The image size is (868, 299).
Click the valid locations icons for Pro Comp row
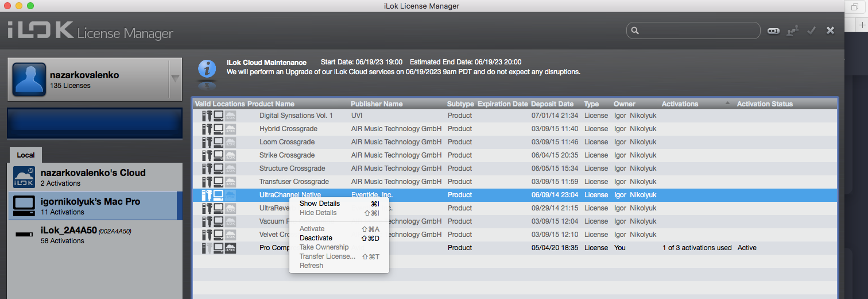click(x=219, y=248)
